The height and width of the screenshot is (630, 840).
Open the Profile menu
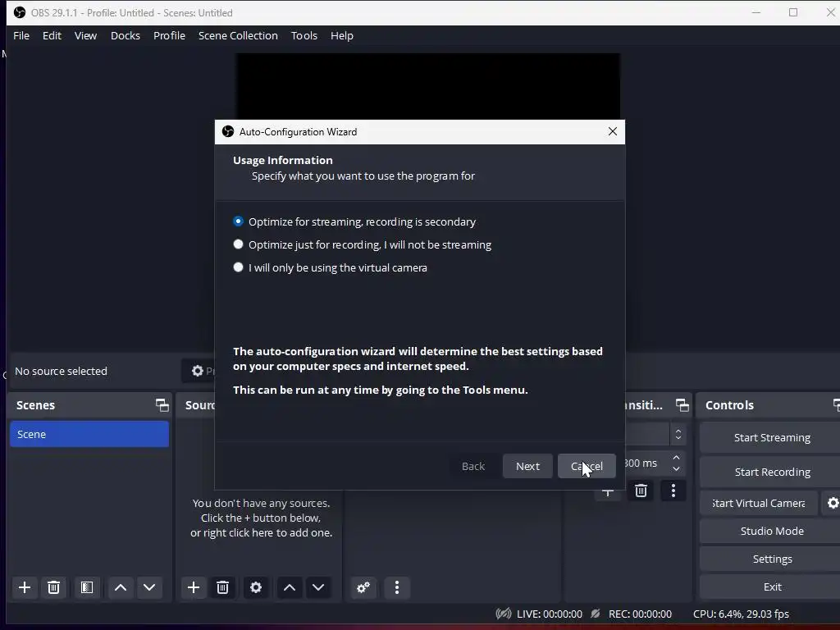[169, 35]
